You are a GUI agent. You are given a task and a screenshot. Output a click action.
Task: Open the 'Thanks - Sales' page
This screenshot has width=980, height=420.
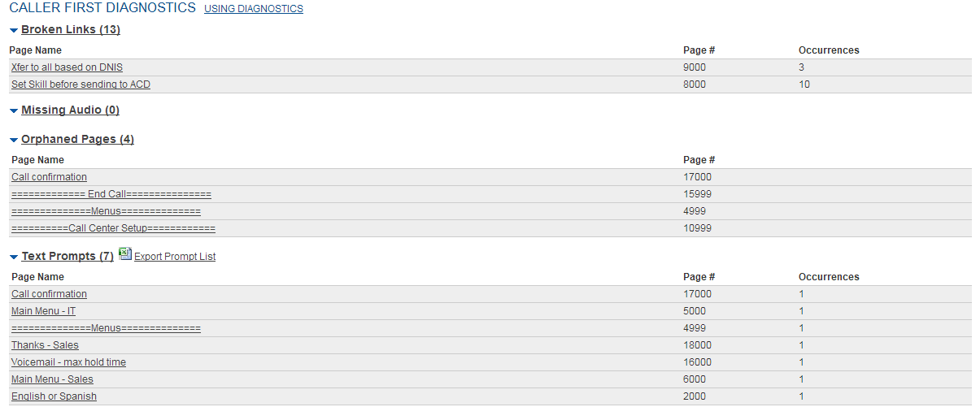coord(45,345)
